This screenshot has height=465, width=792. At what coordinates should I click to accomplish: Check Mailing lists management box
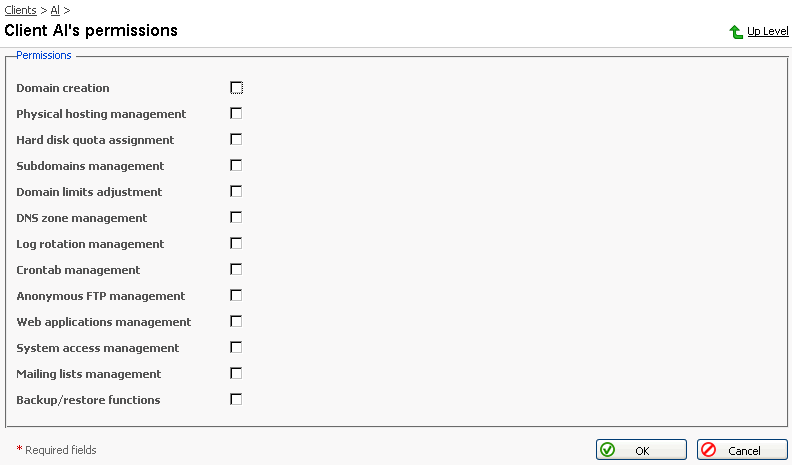click(x=237, y=374)
